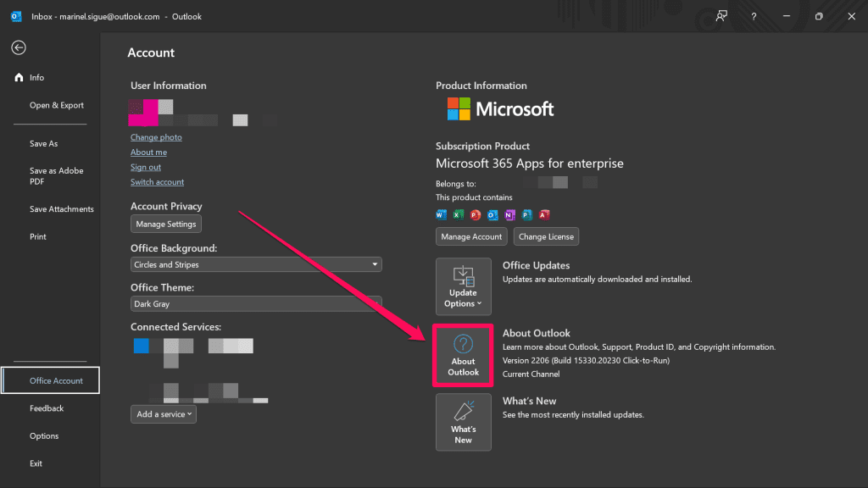Click the Help question mark in title bar

click(x=754, y=16)
